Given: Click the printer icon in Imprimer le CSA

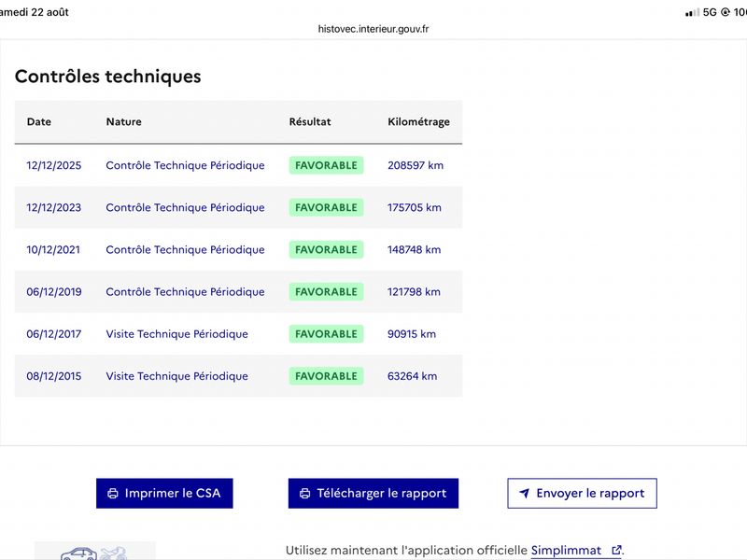Looking at the screenshot, I should (x=113, y=494).
